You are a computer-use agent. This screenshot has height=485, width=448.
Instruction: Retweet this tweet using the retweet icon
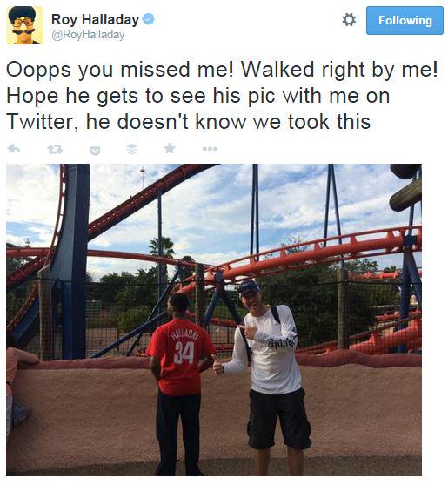click(55, 150)
